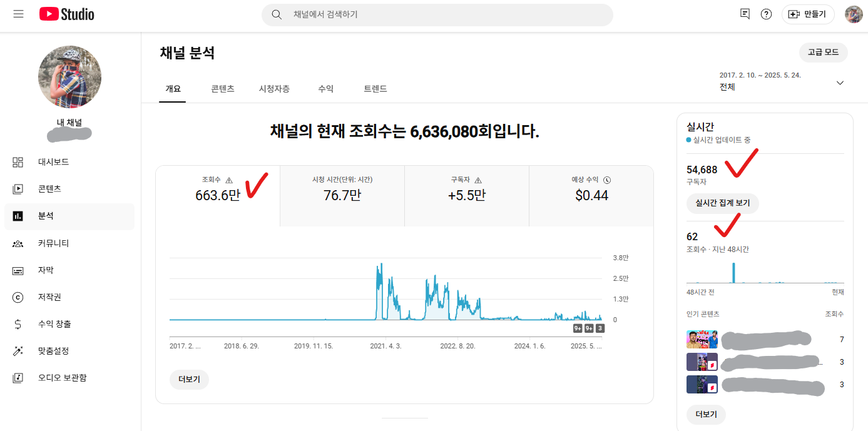Open the help question mark icon

(766, 14)
